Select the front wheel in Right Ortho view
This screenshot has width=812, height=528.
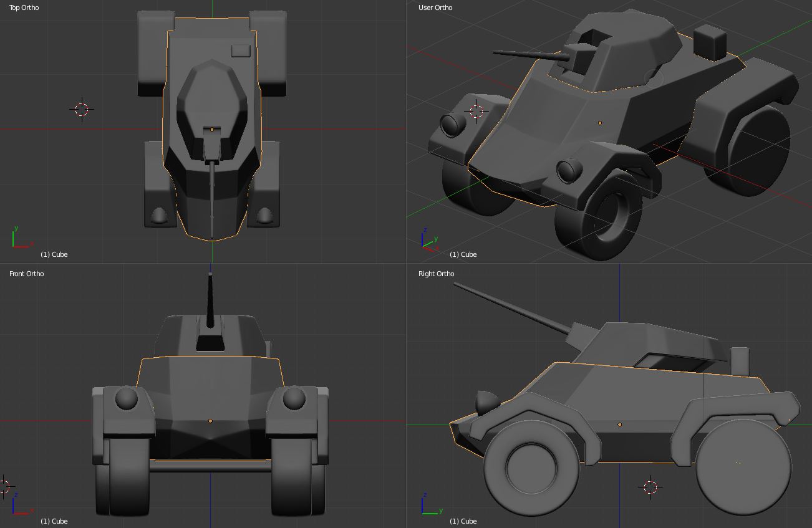coord(531,466)
